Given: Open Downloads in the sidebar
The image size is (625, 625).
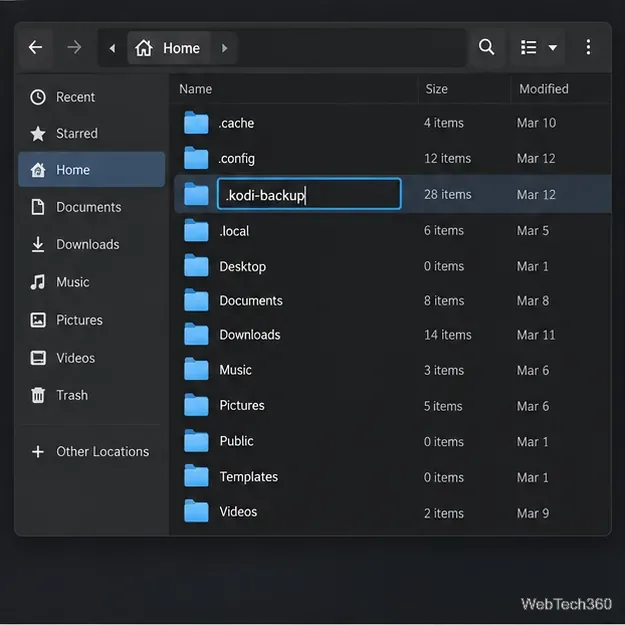Looking at the screenshot, I should coord(91,244).
